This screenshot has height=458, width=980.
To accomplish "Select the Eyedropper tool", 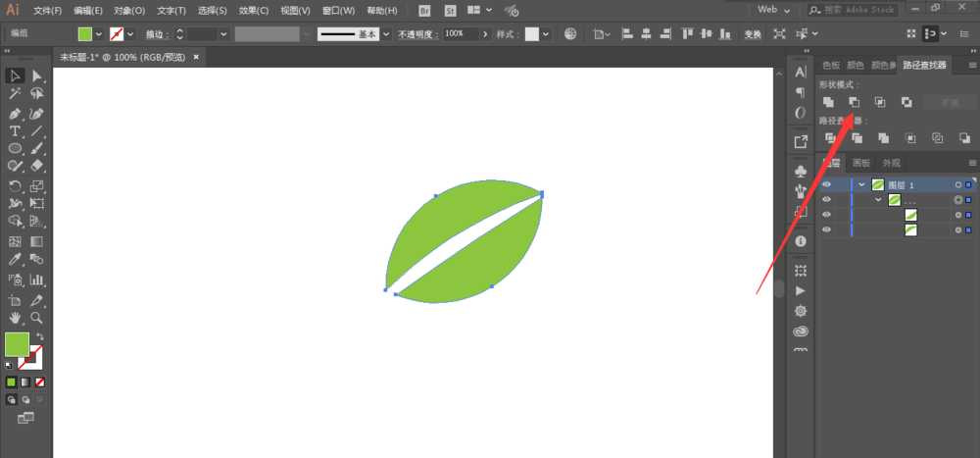I will [x=15, y=259].
